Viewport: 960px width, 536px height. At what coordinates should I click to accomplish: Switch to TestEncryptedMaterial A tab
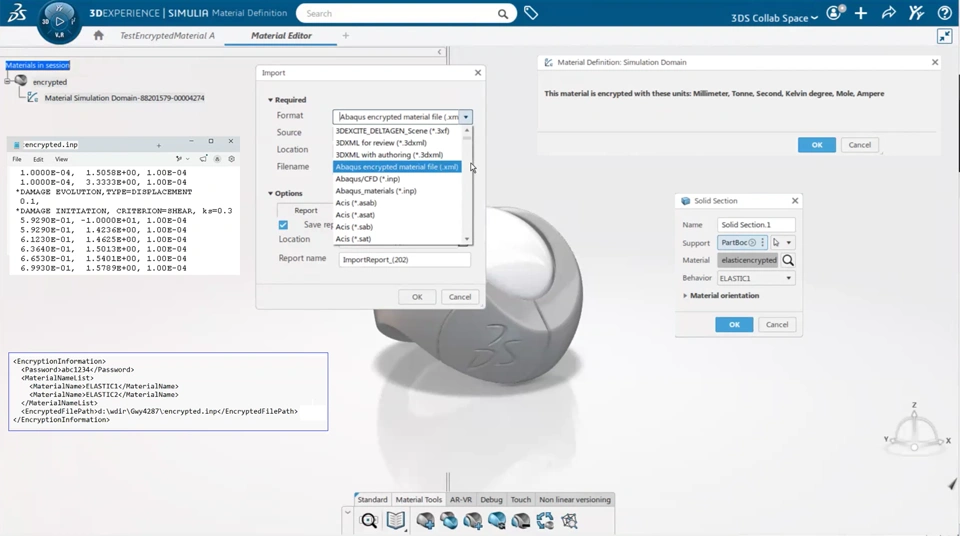pyautogui.click(x=167, y=36)
